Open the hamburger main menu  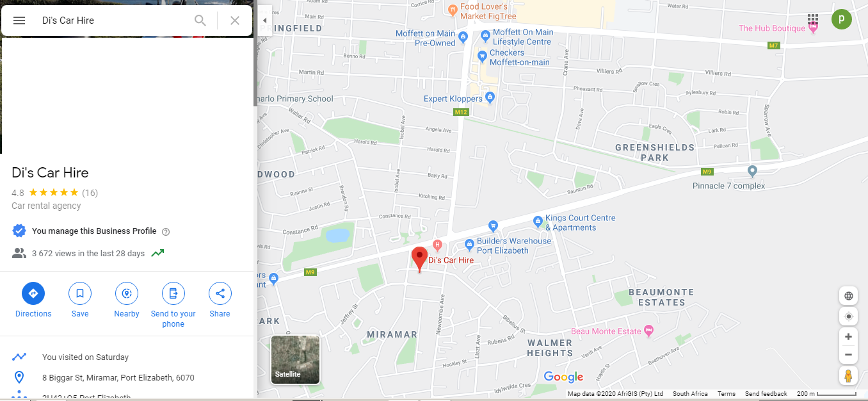pyautogui.click(x=19, y=20)
